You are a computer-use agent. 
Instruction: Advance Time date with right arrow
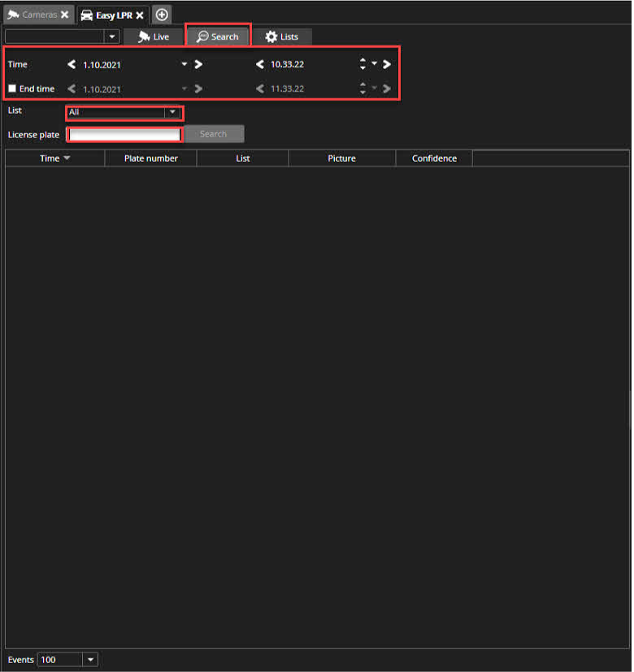click(198, 64)
